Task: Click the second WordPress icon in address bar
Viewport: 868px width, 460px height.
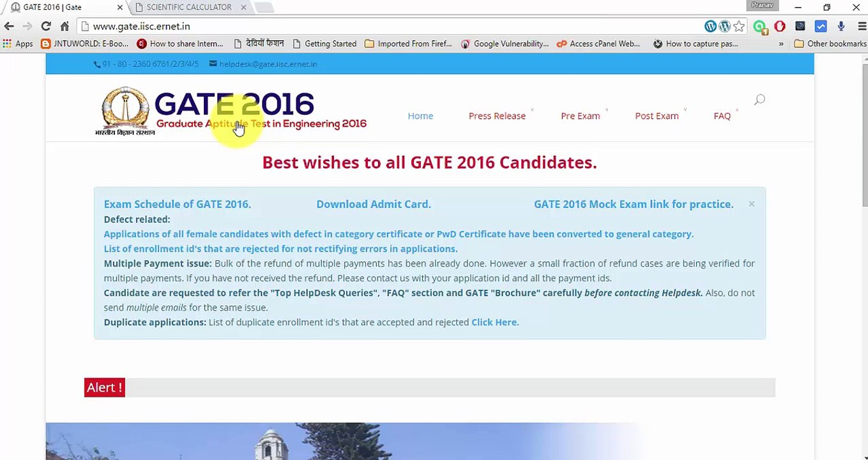Action: click(724, 26)
